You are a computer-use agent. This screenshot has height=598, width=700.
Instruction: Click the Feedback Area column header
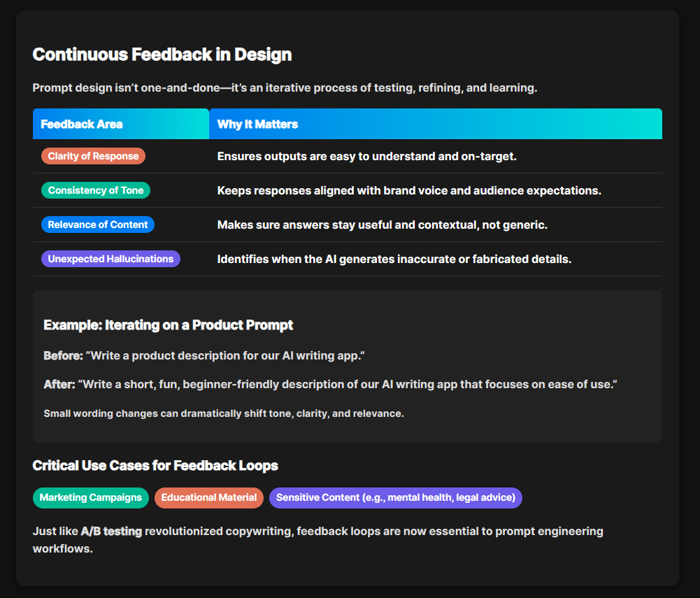coord(121,124)
